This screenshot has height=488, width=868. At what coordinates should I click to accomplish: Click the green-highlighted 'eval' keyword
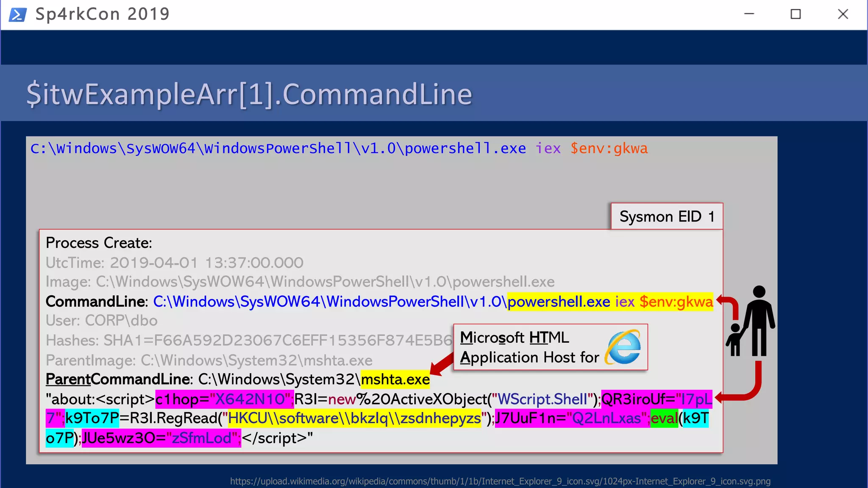coord(664,419)
